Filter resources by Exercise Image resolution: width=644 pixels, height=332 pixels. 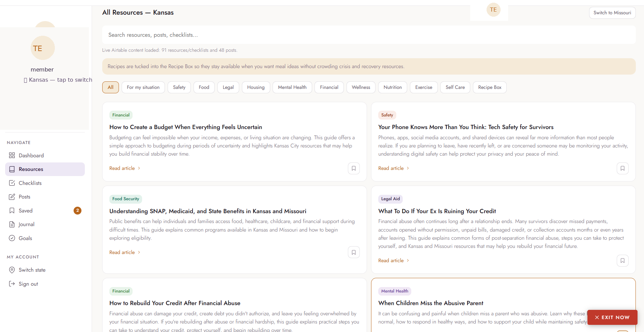click(424, 87)
